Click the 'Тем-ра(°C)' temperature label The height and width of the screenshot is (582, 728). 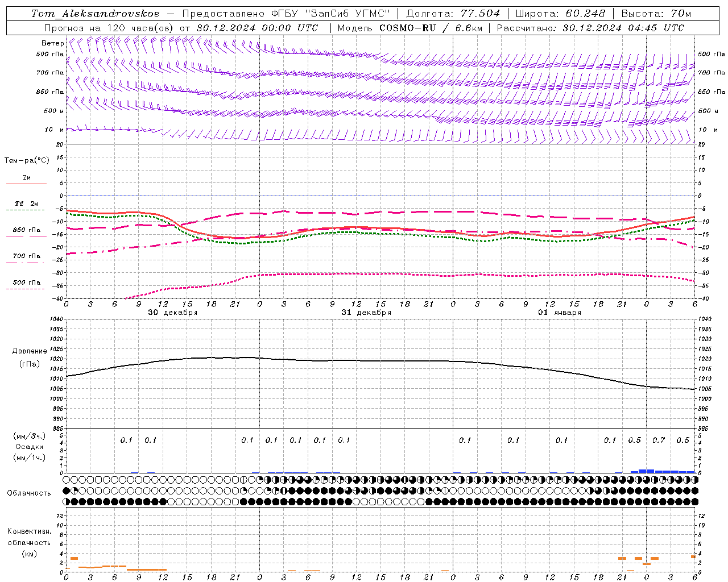coord(27,161)
